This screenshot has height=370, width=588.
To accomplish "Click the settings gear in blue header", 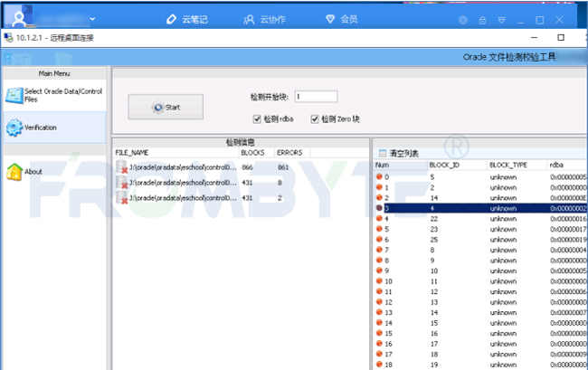I will point(463,20).
